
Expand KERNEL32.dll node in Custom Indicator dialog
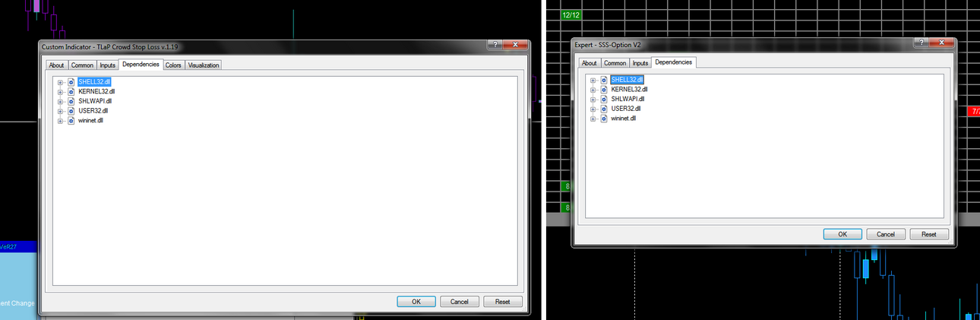pos(60,91)
